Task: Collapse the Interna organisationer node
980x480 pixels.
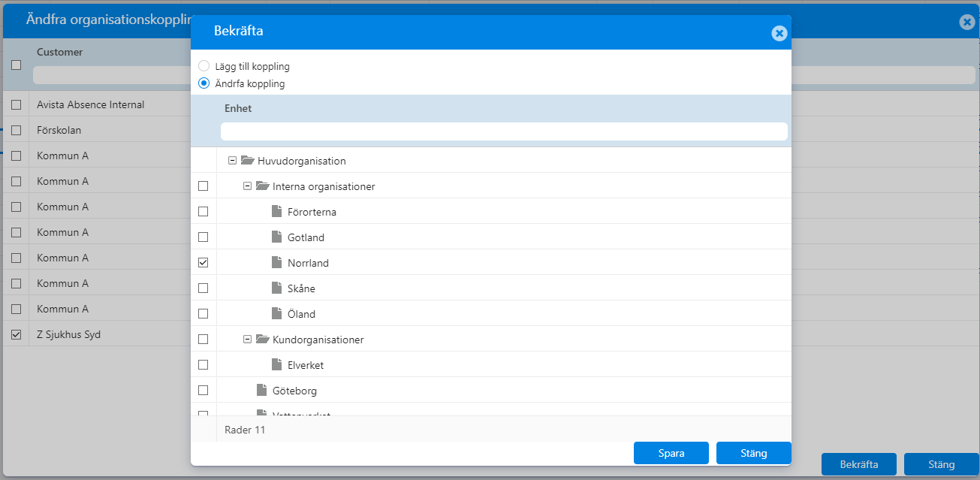Action: 247,186
